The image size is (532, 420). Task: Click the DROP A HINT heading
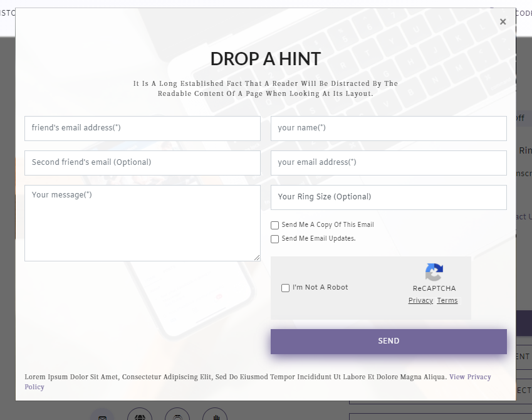[266, 59]
